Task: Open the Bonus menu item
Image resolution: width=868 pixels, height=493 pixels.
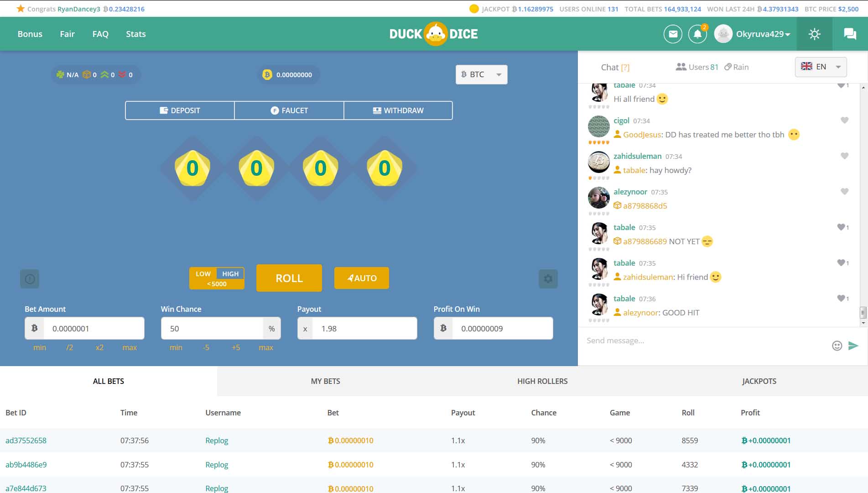Action: tap(30, 34)
